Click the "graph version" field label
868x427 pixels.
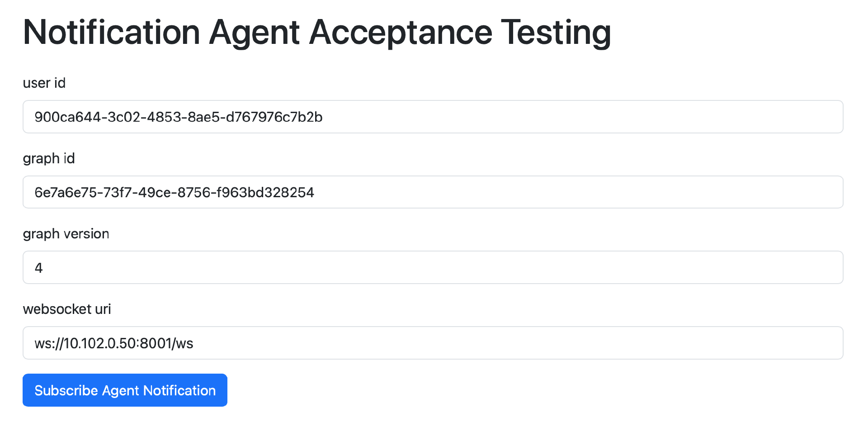pyautogui.click(x=66, y=234)
